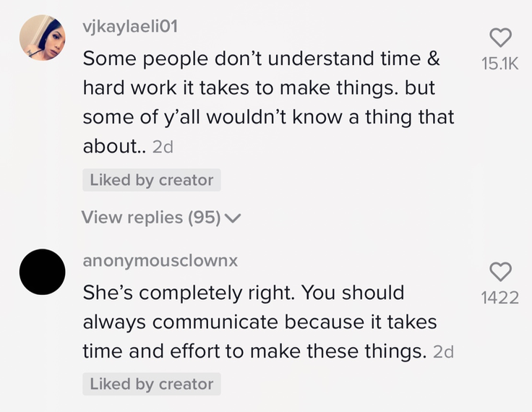Open vjkaylaeli01's profile picture

point(43,38)
